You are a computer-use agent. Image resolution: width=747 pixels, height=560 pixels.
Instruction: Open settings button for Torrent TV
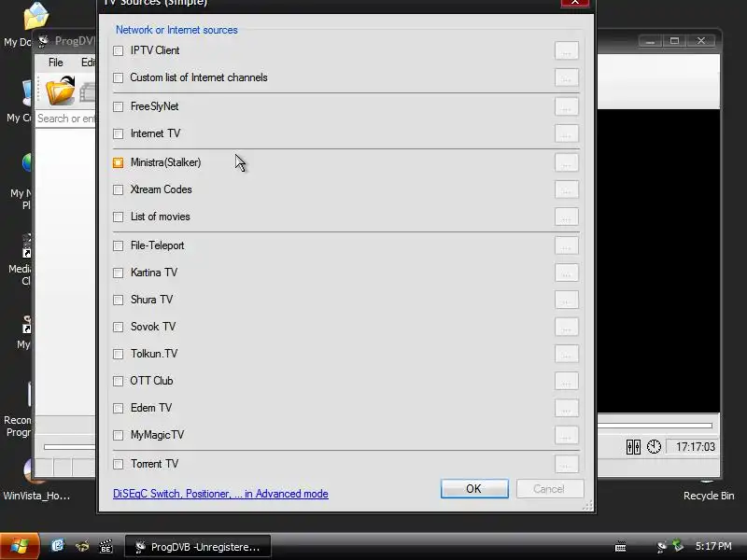pos(567,464)
